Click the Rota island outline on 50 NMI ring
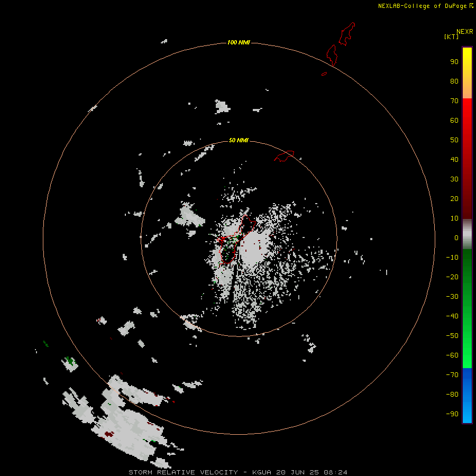The height and width of the screenshot is (476, 476). click(x=284, y=156)
